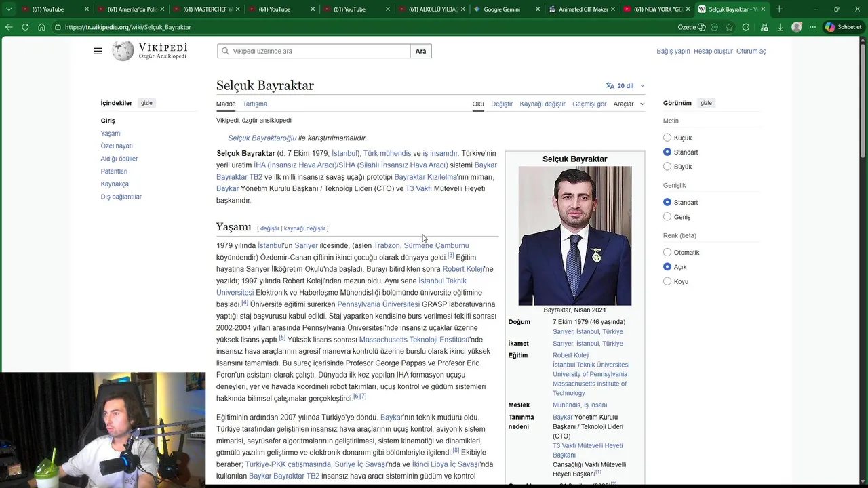868x488 pixels.
Task: Choose Açık light color mode
Action: [667, 267]
